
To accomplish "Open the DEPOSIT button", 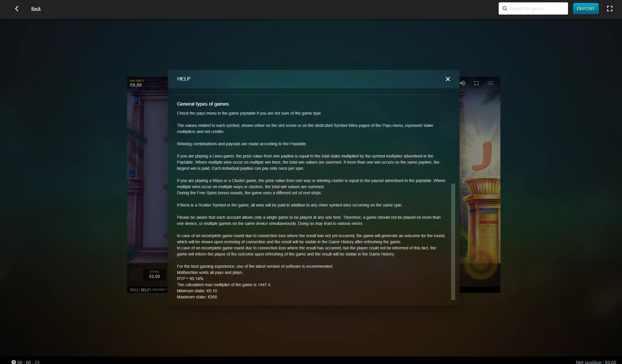I will [x=586, y=8].
